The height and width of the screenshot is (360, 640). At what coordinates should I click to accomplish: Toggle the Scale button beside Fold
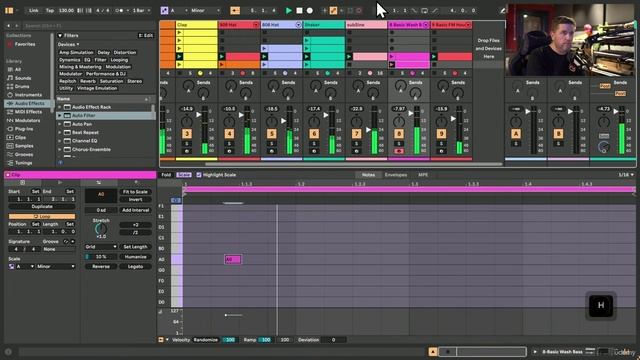(184, 175)
